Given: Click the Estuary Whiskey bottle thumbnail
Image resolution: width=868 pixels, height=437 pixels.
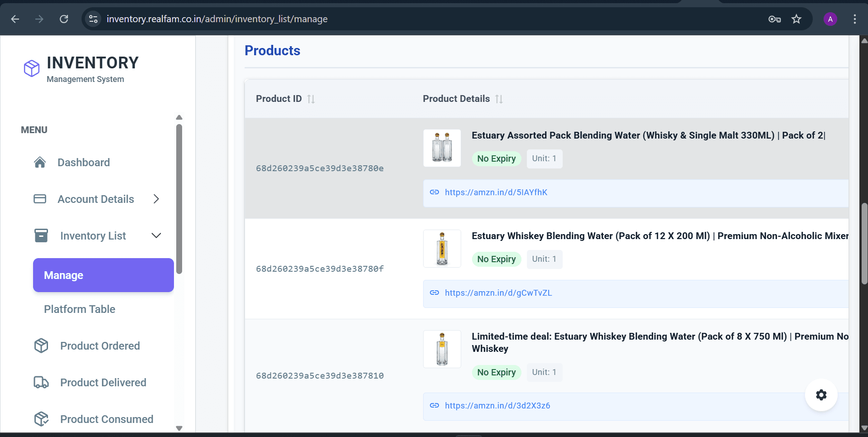Looking at the screenshot, I should [x=442, y=248].
